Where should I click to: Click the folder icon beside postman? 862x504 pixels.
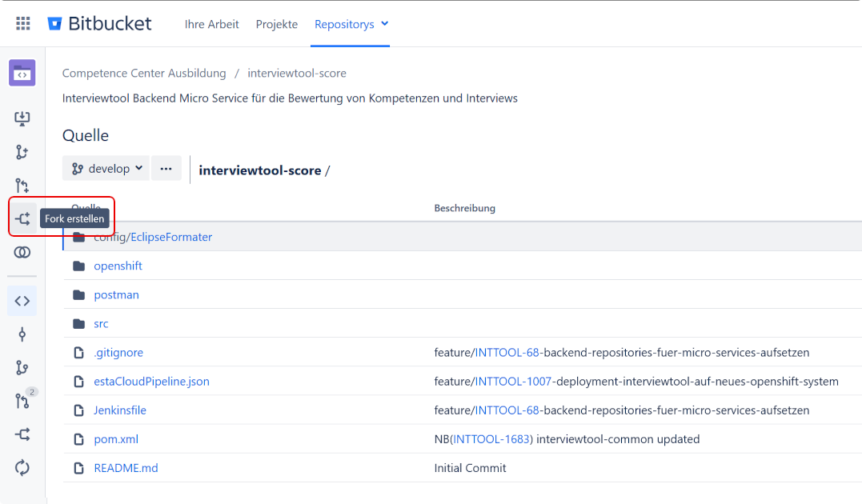pyautogui.click(x=79, y=295)
